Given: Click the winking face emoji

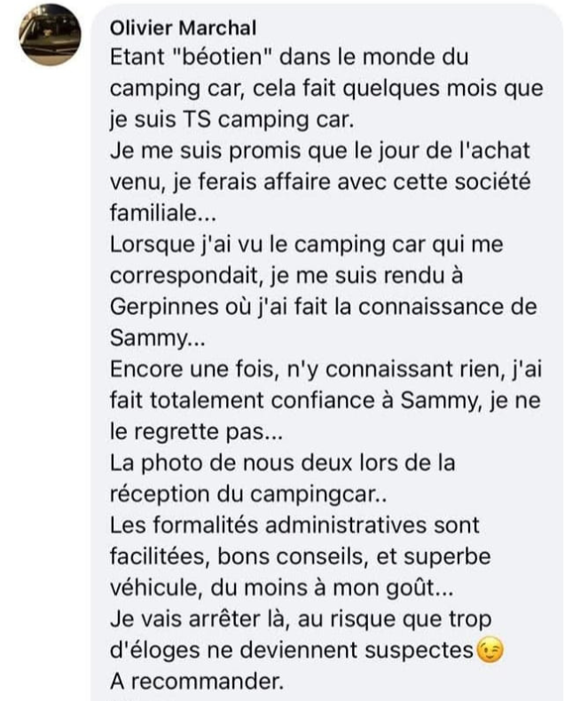Looking at the screenshot, I should (x=489, y=650).
